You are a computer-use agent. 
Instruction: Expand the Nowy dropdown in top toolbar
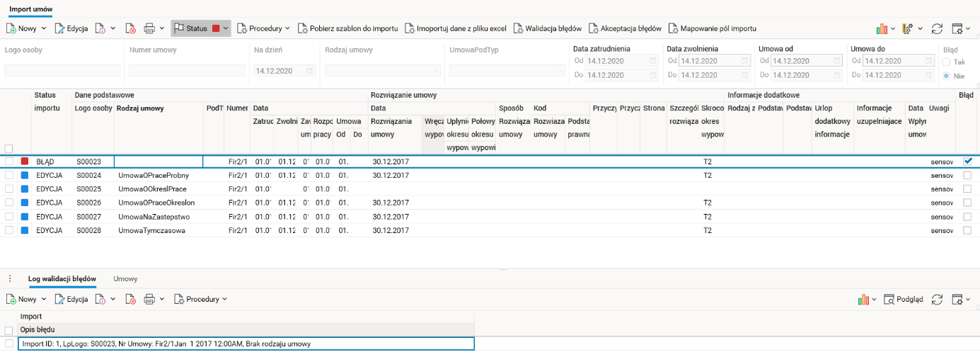pyautogui.click(x=44, y=28)
